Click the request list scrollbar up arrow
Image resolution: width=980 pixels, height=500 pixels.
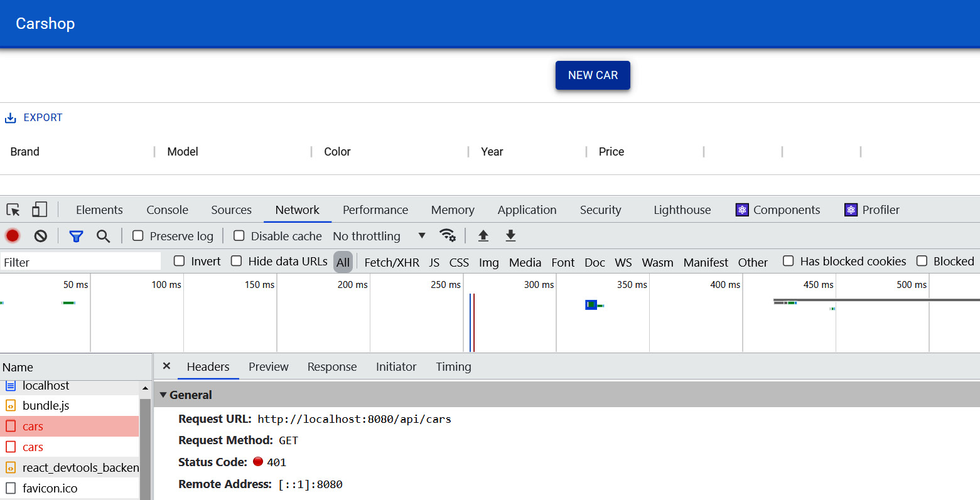coord(145,388)
